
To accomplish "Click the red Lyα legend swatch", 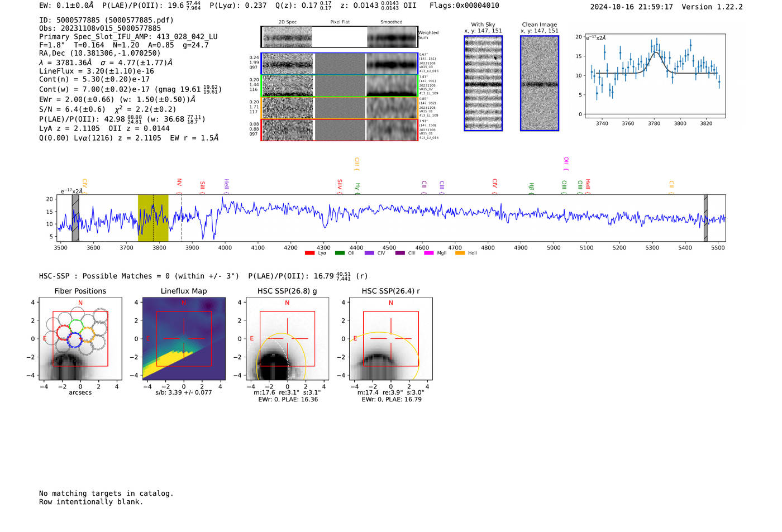I will [309, 253].
